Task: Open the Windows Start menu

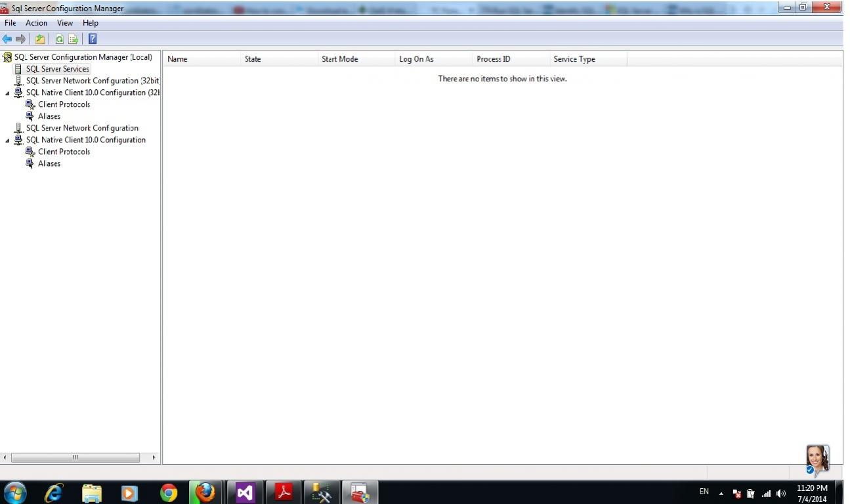Action: (x=15, y=492)
